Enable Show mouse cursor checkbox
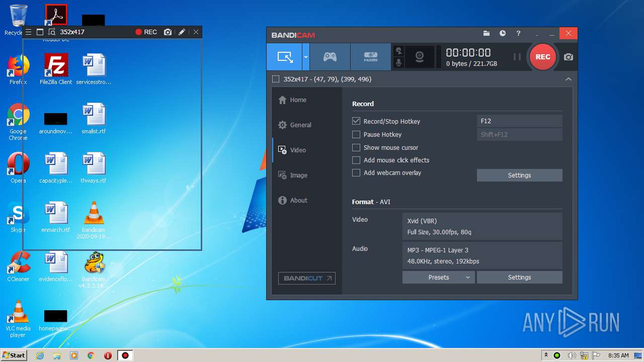 click(x=356, y=148)
